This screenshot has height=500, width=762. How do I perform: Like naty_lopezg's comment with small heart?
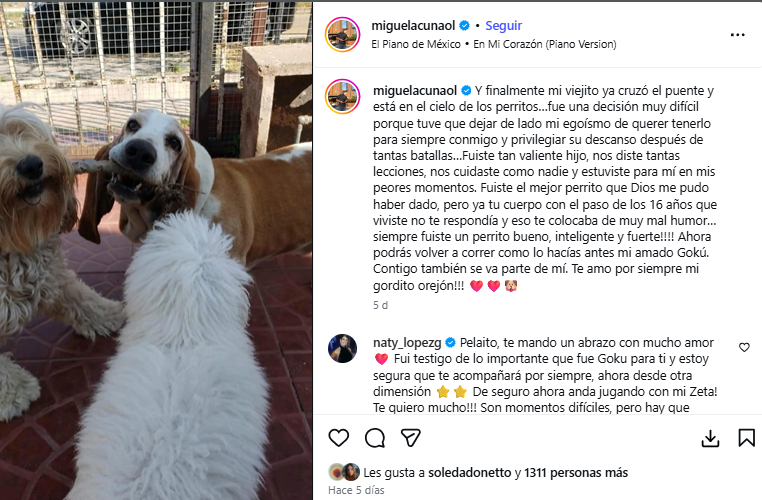(744, 347)
